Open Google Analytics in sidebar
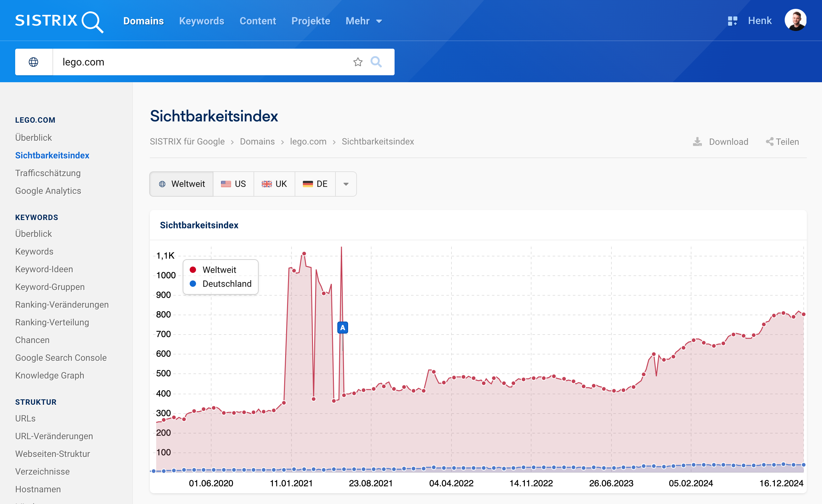The image size is (822, 504). click(48, 191)
